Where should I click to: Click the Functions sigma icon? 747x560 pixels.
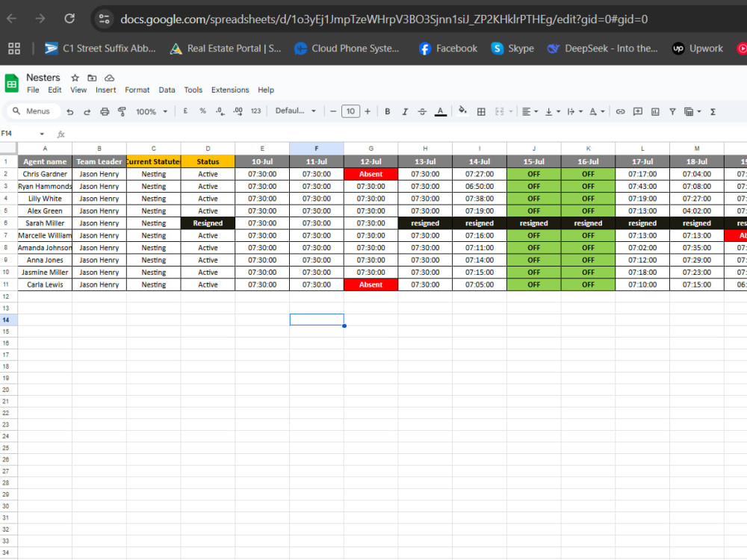[713, 111]
